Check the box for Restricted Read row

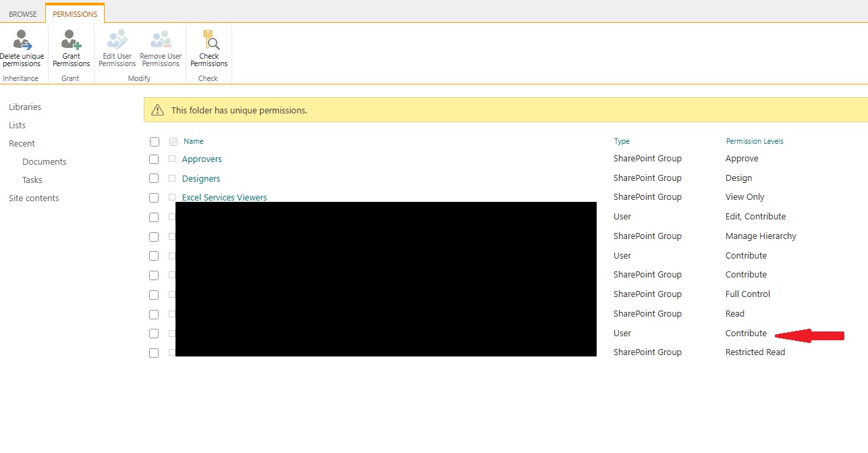154,353
